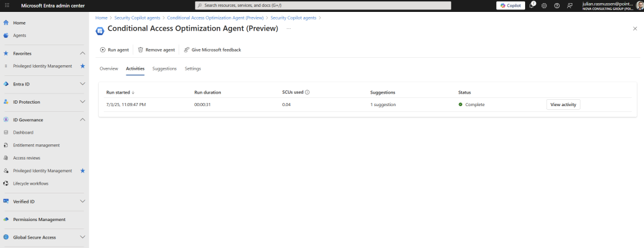Screen dimensions: 644x248
Task: Close the agent pane with X
Action: coord(635,29)
